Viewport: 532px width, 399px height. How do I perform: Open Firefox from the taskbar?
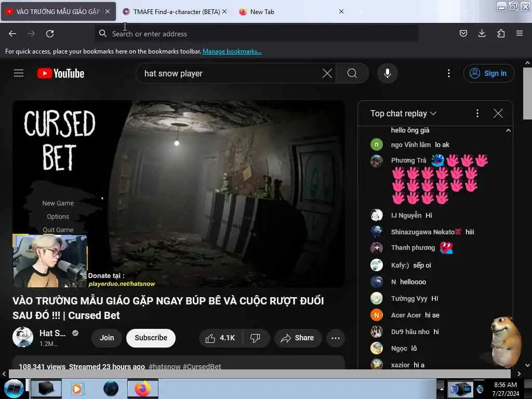[143, 389]
